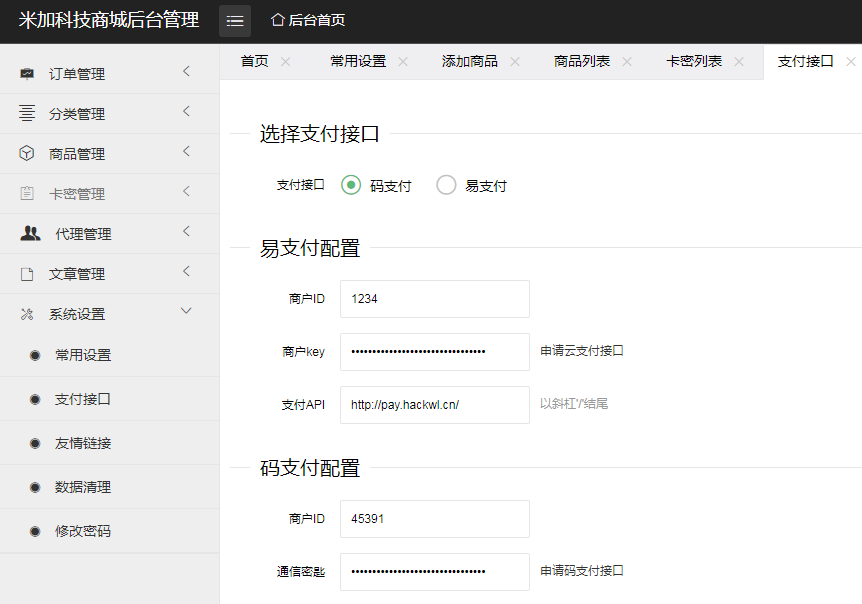
Task: Open 友情链接 in the sidebar
Action: pyautogui.click(x=83, y=443)
